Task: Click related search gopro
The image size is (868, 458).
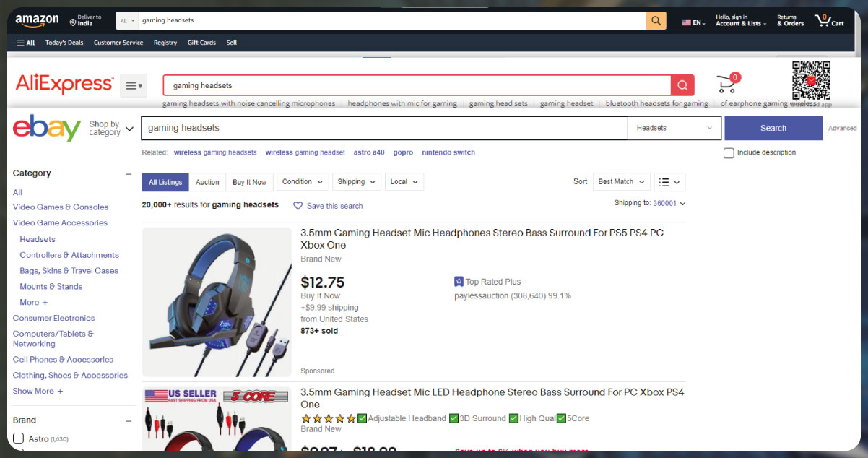Action: pyautogui.click(x=403, y=152)
